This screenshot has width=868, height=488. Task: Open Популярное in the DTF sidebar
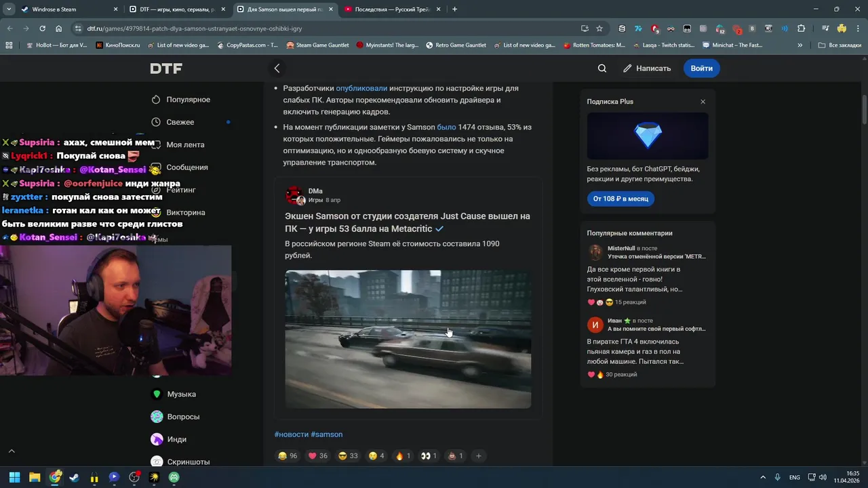click(x=181, y=100)
